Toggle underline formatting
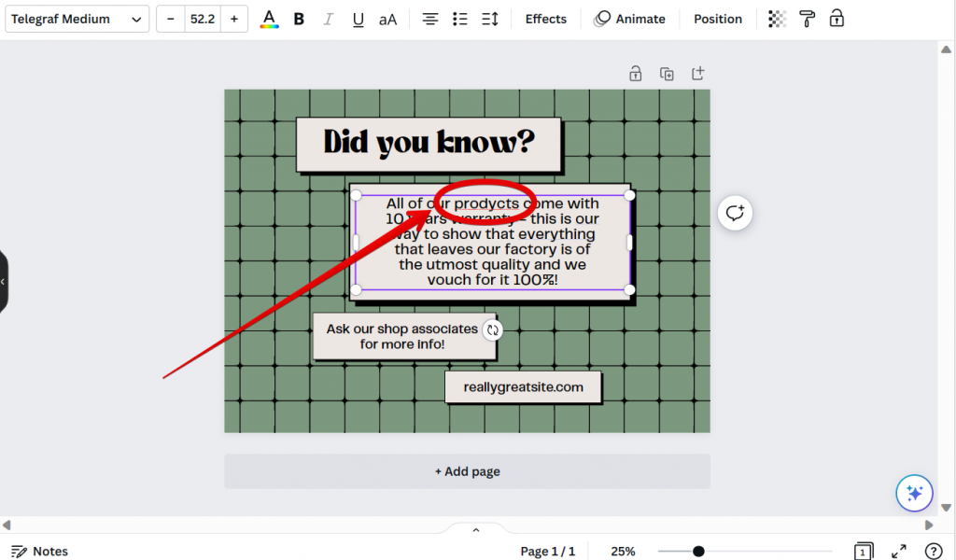This screenshot has width=956, height=560. pyautogui.click(x=358, y=19)
